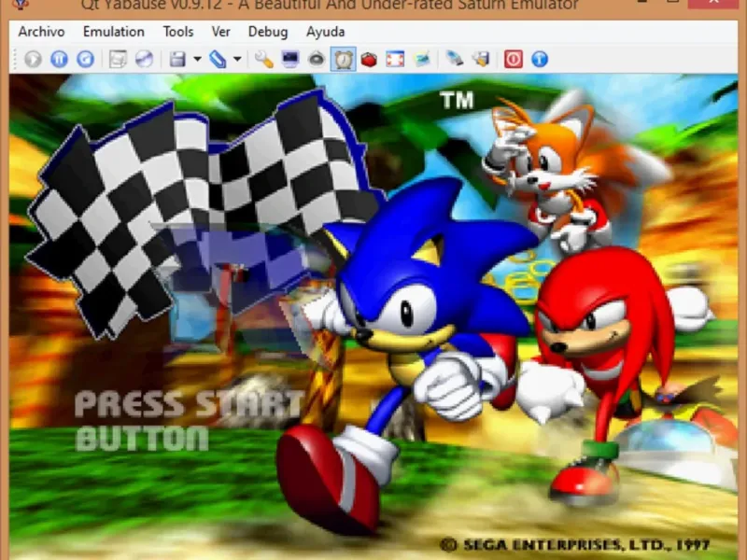The image size is (747, 560).
Task: Click the SEGA ENTERPRISES, LTD., 1997 copyright text
Action: point(574,545)
